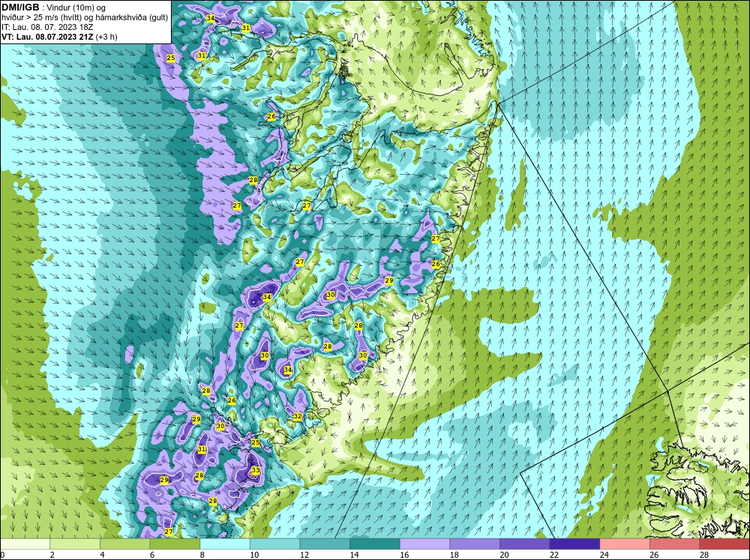
Task: Select the 2–4 m/s light green swatch
Action: pos(74,544)
